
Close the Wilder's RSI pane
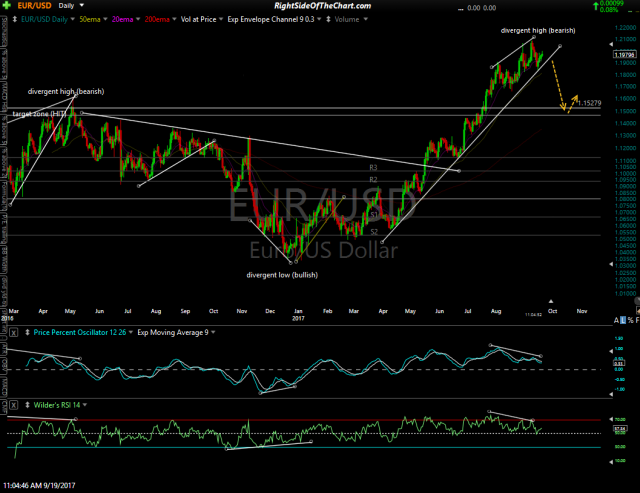coord(13,405)
